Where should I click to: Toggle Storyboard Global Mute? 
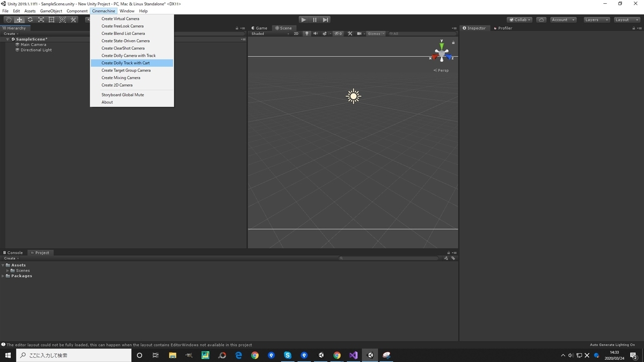[x=132, y=95]
